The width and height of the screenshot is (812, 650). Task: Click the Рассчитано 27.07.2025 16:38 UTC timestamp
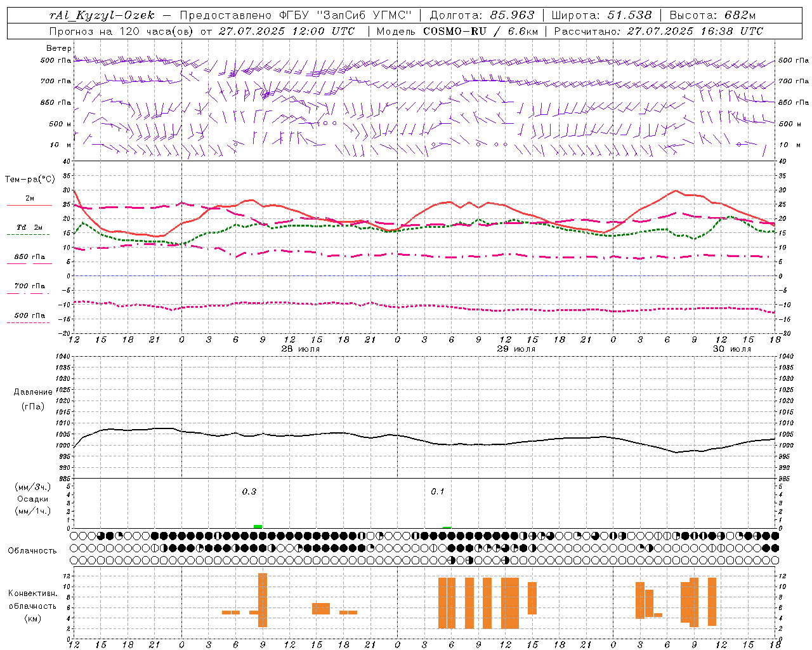(658, 31)
